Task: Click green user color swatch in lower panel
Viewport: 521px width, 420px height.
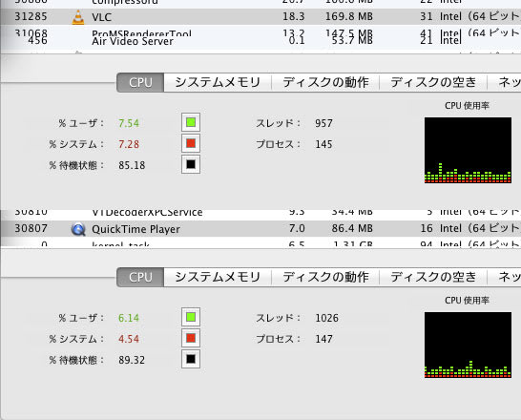Action: [x=191, y=317]
